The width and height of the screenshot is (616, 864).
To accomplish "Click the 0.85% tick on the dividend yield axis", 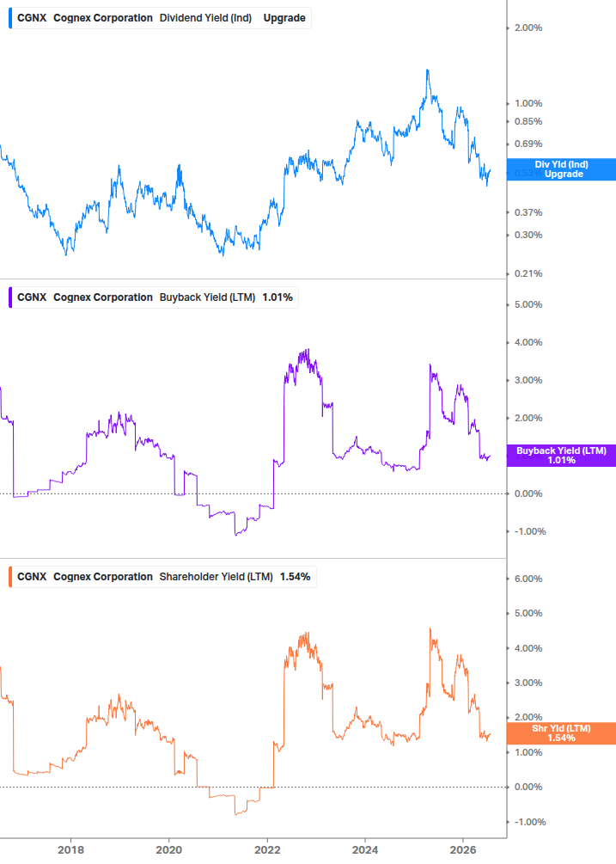I will pyautogui.click(x=528, y=121).
